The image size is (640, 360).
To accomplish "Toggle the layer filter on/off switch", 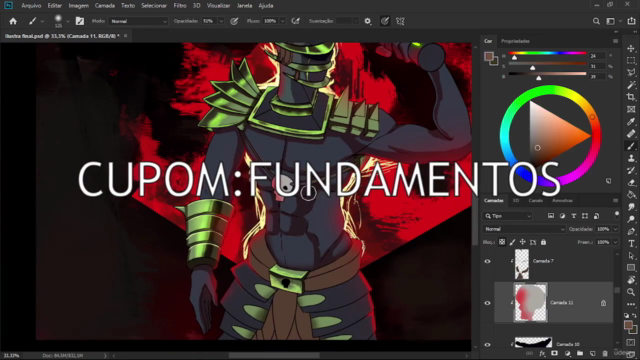I will [x=617, y=215].
